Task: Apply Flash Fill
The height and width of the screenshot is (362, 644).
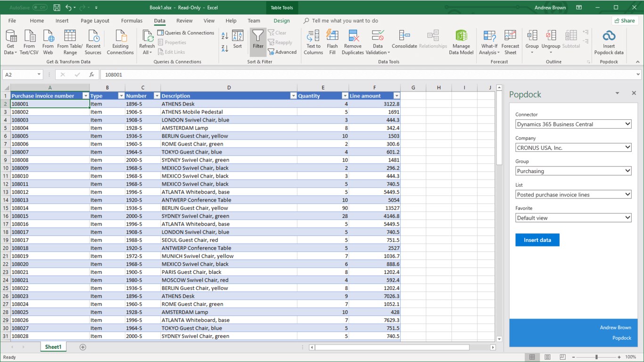Action: click(x=332, y=42)
